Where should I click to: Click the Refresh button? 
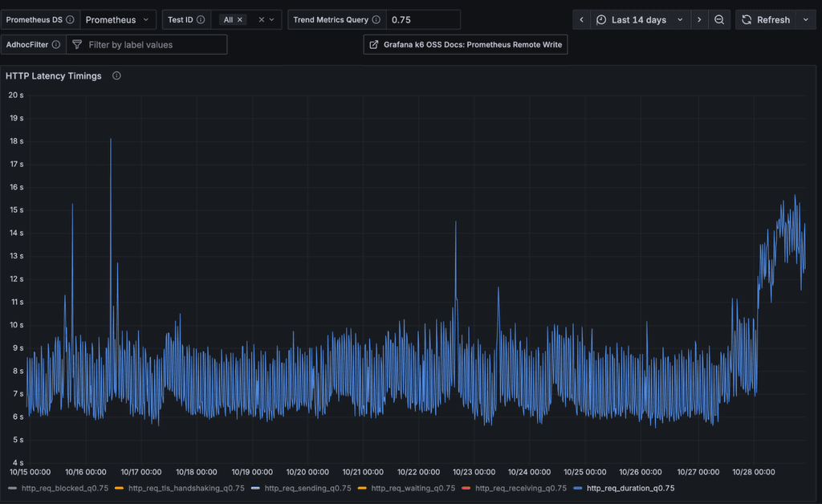pyautogui.click(x=766, y=19)
